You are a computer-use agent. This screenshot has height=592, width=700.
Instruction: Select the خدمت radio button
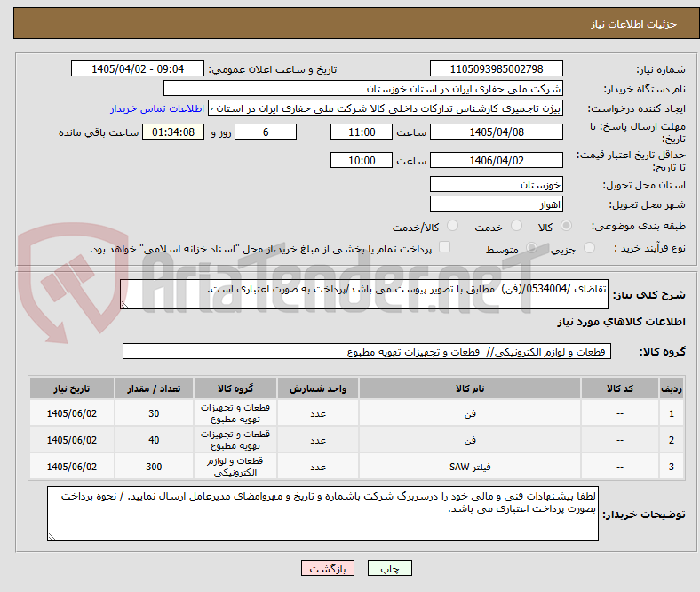point(516,226)
